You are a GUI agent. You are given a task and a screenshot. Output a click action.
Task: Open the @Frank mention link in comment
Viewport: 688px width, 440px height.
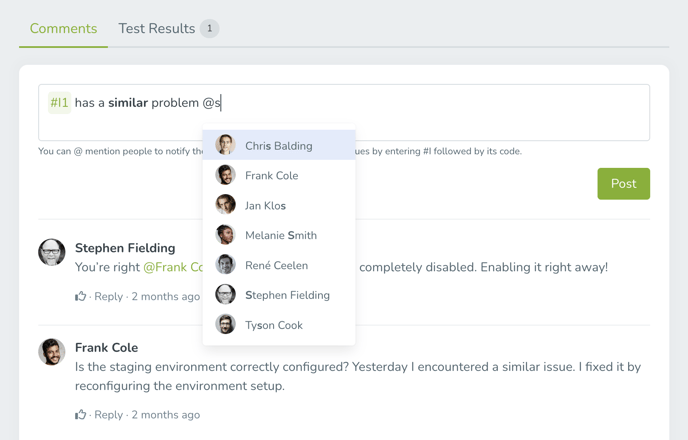pyautogui.click(x=173, y=267)
